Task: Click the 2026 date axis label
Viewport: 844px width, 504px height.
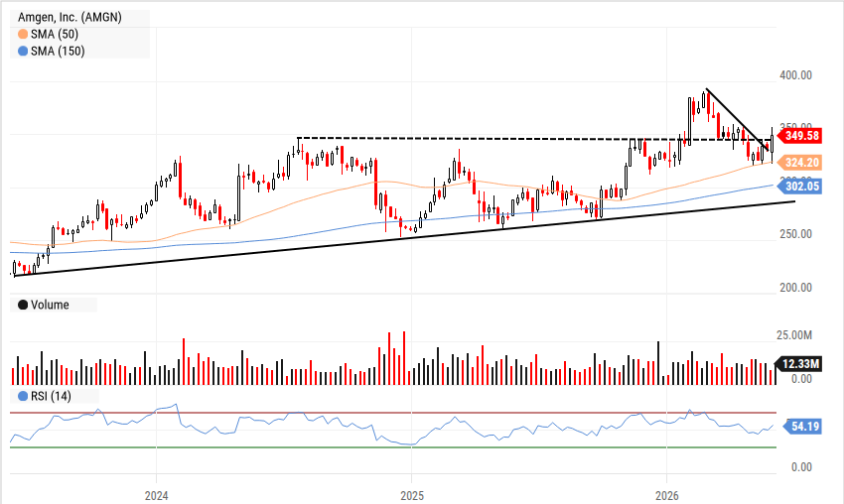Action: click(x=667, y=495)
